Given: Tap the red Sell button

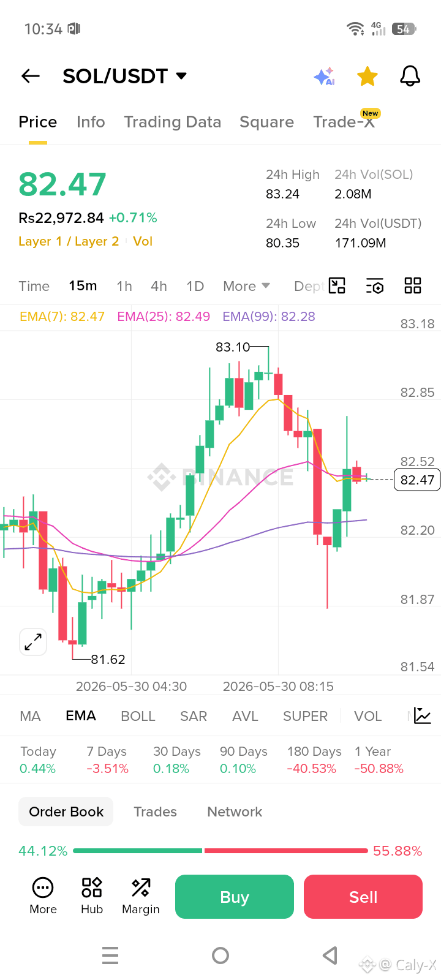Looking at the screenshot, I should click(363, 897).
